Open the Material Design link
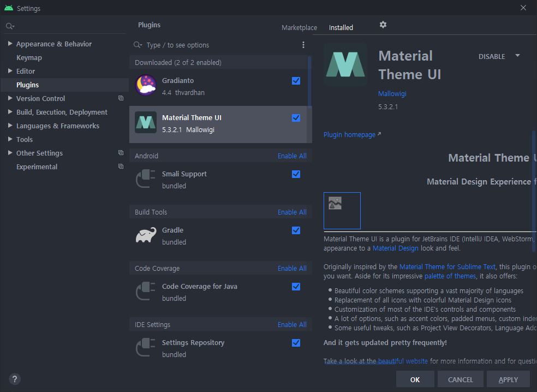The width and height of the screenshot is (537, 392). coord(395,248)
